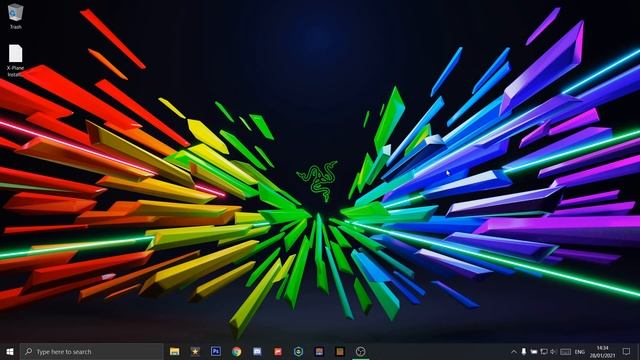Open the Discord icon in the taskbar
The height and width of the screenshot is (360, 640).
point(257,351)
